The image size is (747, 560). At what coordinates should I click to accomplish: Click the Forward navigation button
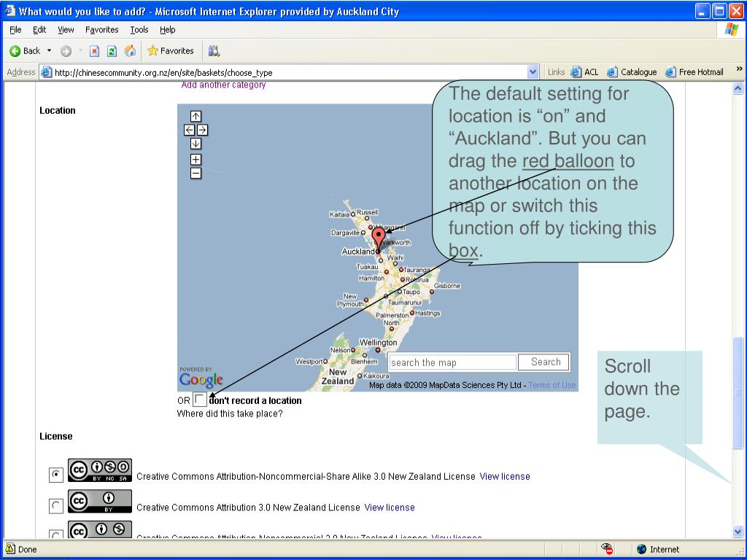tap(66, 51)
